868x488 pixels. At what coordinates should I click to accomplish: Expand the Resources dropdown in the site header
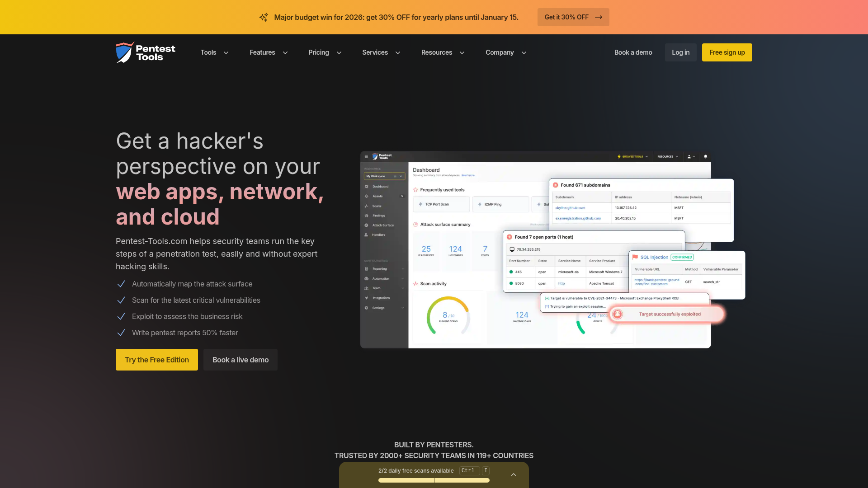point(443,52)
